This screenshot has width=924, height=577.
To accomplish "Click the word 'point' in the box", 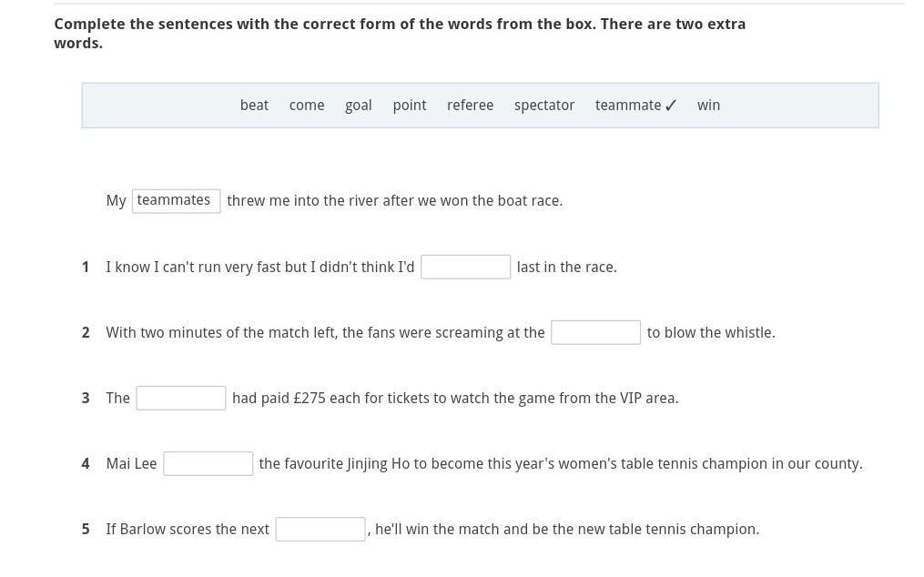I will (x=410, y=106).
